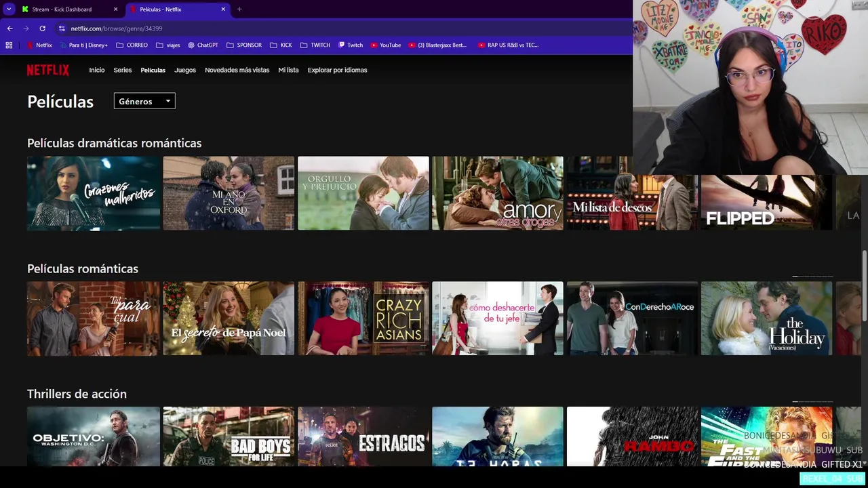Open the KICK bookmarks folder

click(281, 45)
